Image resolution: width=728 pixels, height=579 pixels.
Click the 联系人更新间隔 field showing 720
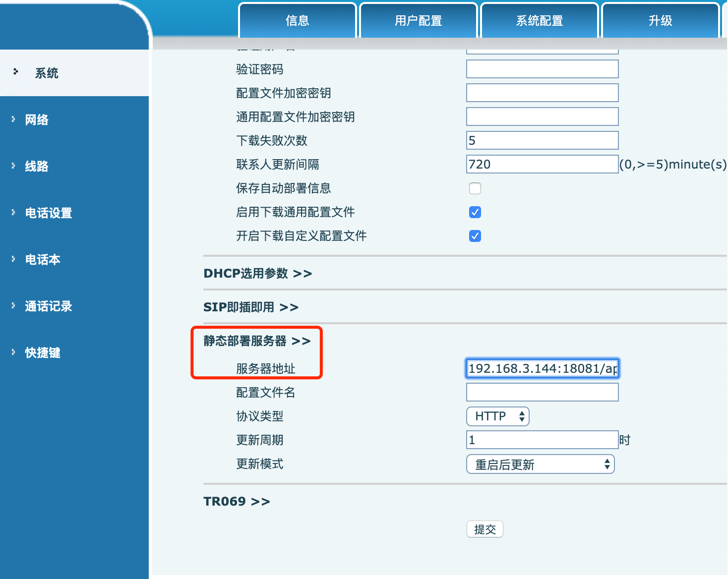point(543,164)
